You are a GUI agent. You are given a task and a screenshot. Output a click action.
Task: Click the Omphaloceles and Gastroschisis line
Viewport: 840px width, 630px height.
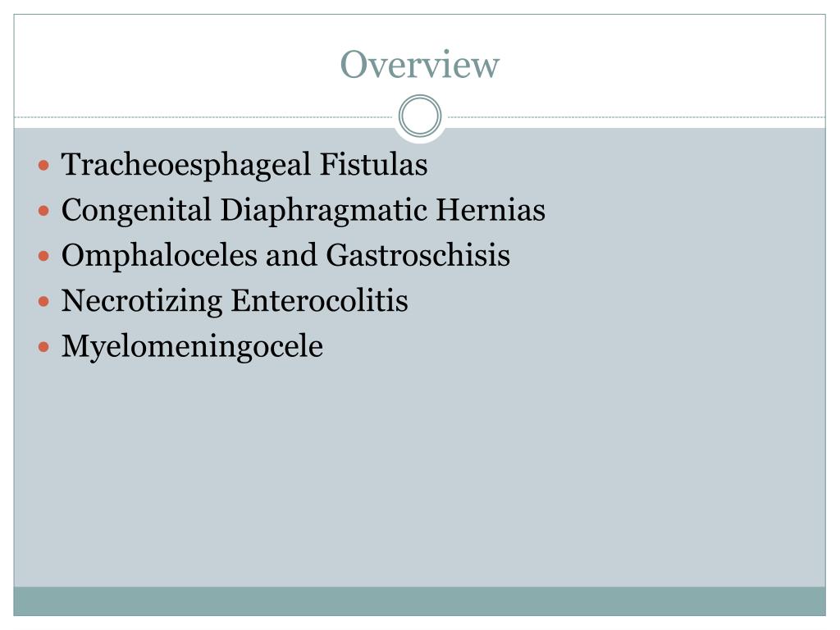285,256
